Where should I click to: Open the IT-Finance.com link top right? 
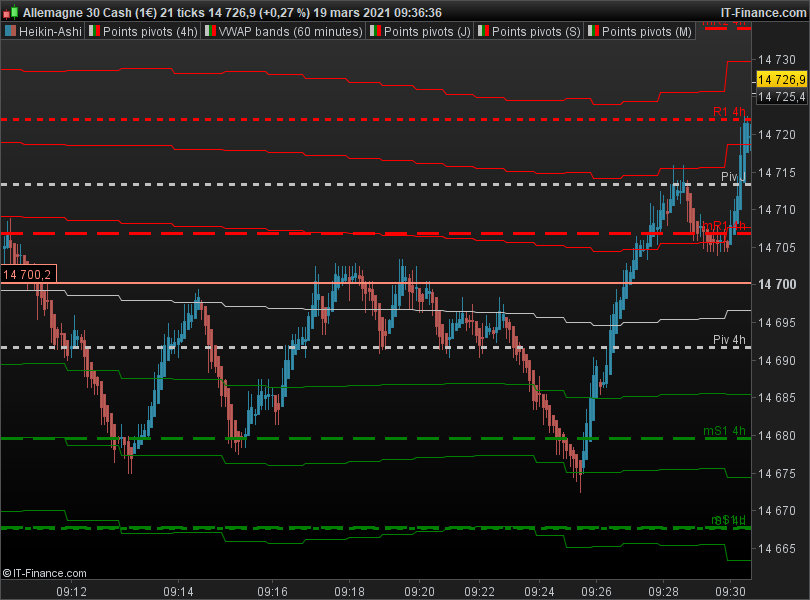pos(763,12)
